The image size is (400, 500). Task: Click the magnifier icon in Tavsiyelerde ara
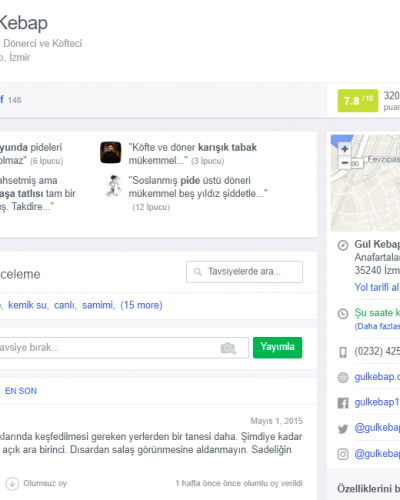click(x=198, y=272)
